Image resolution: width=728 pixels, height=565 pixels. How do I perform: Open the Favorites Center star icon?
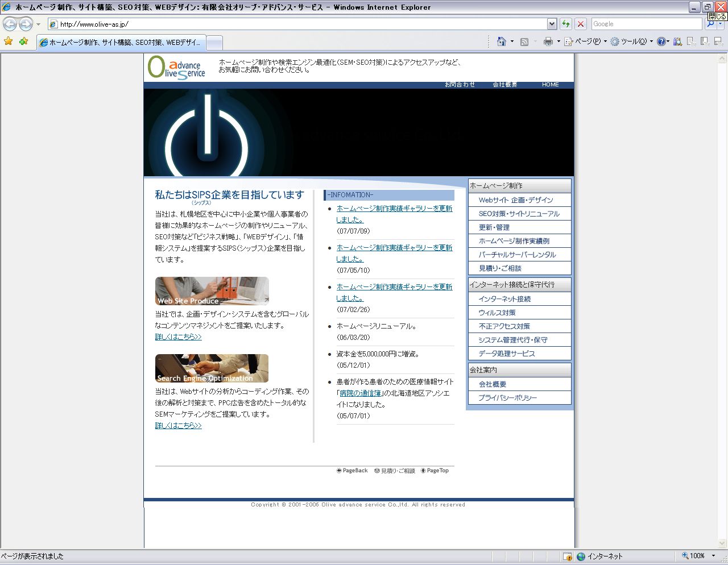(9, 41)
